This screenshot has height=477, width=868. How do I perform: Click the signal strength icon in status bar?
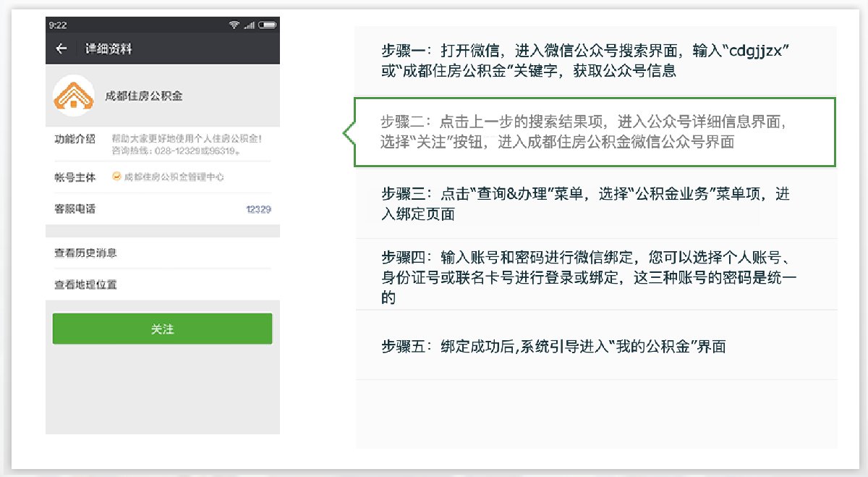click(250, 25)
